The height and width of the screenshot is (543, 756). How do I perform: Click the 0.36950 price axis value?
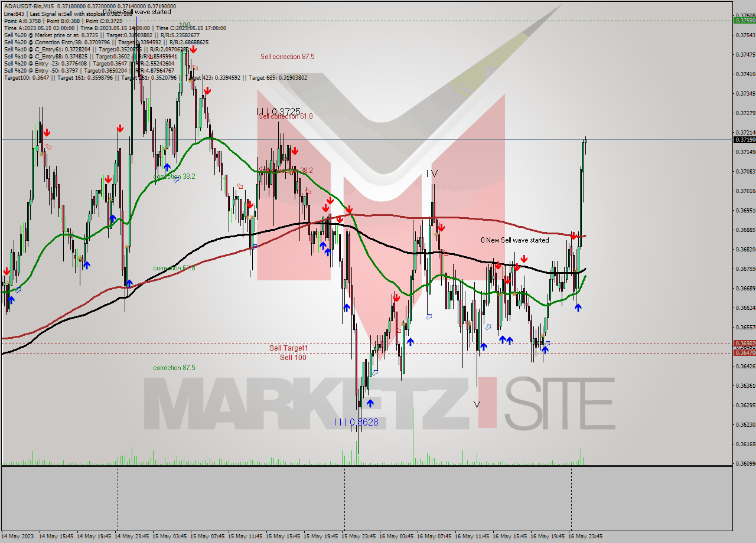tap(745, 211)
